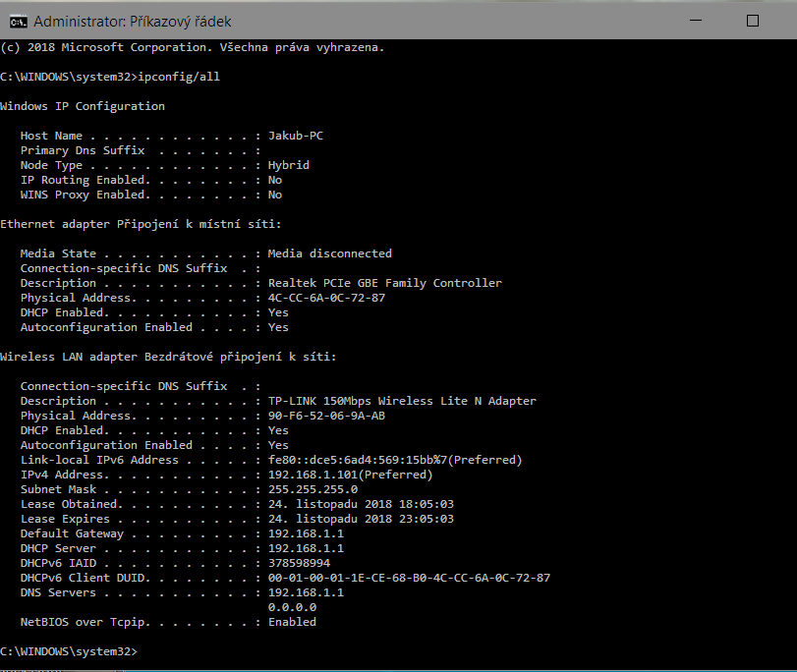Click the final C:\WINDOWS\system32> prompt line
The image size is (797, 672).
coord(69,651)
